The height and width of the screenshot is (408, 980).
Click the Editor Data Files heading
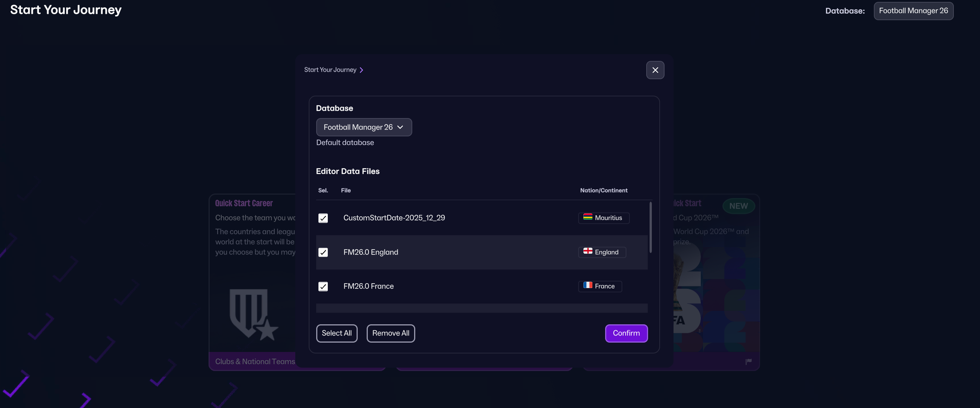coord(348,171)
